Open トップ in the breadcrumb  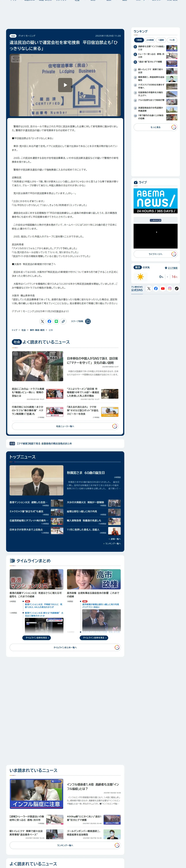[14, 330]
